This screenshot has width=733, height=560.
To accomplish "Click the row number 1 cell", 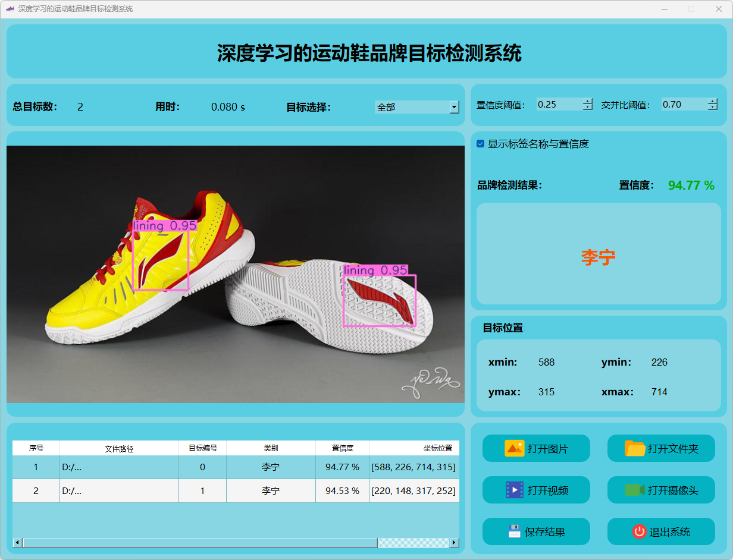I will 36,467.
